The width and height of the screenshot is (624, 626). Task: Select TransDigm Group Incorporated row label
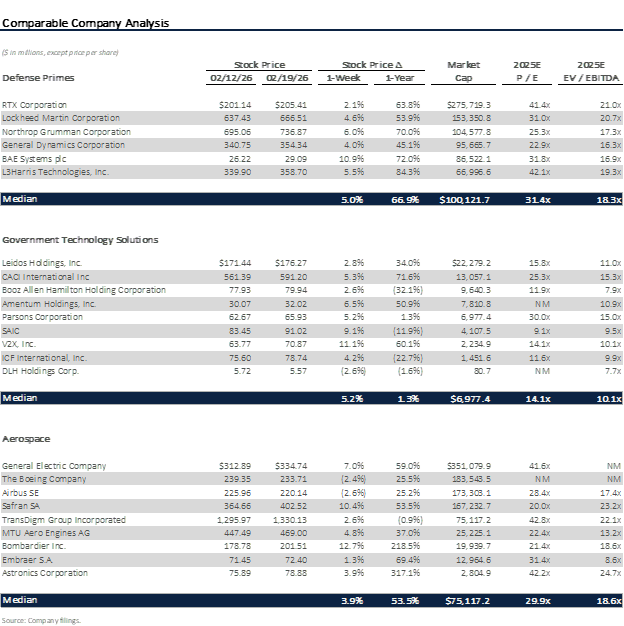(64, 520)
